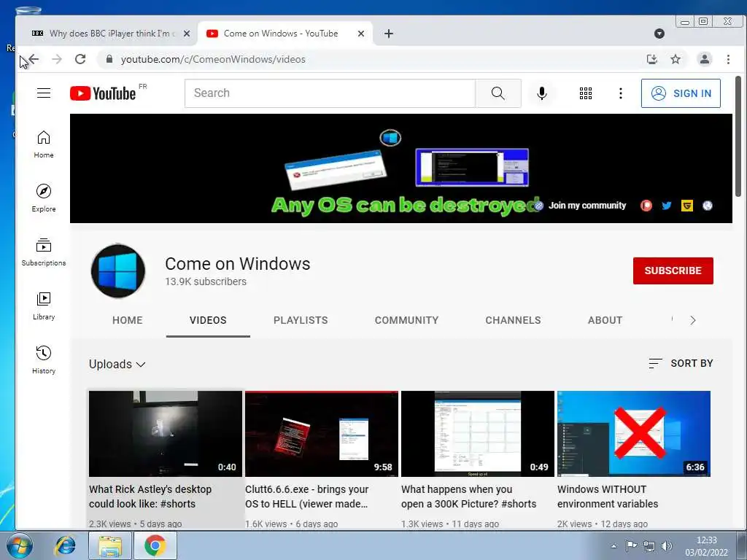Open the Join my community link
The image size is (747, 560).
point(587,205)
